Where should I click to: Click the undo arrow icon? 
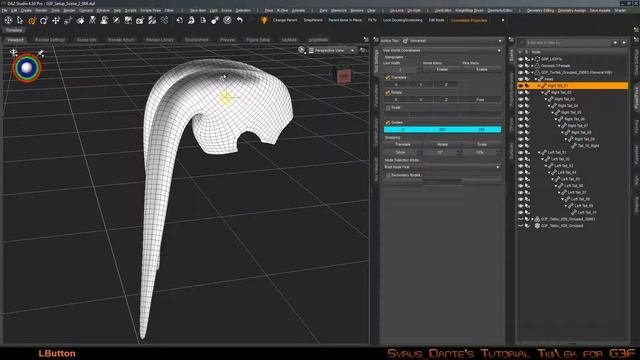click(x=240, y=20)
